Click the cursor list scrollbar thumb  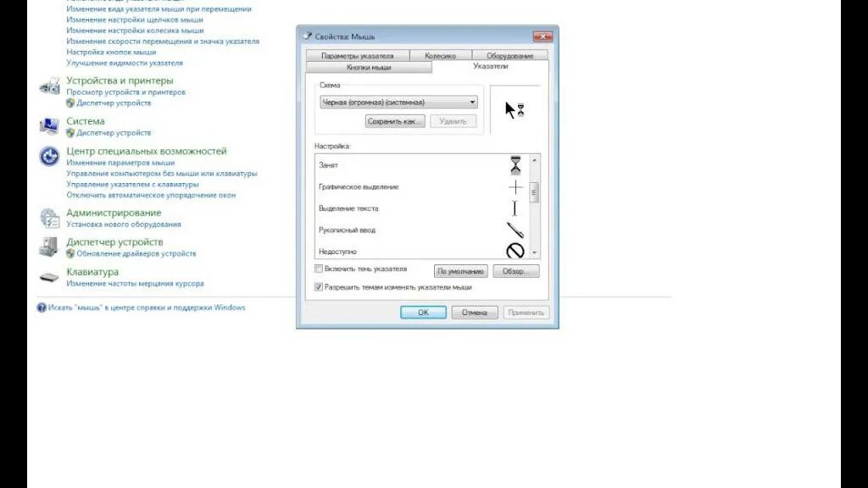534,192
